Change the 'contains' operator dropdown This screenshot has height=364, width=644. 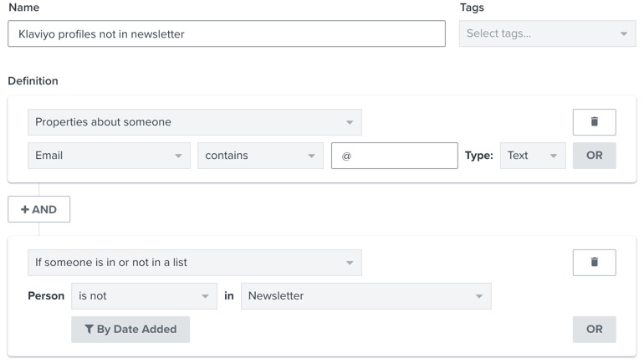pos(259,156)
